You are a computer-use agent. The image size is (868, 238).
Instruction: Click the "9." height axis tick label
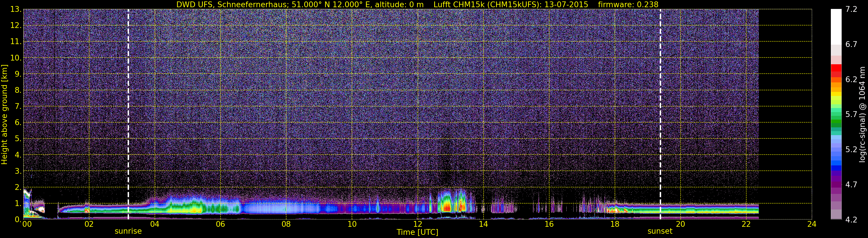point(18,74)
